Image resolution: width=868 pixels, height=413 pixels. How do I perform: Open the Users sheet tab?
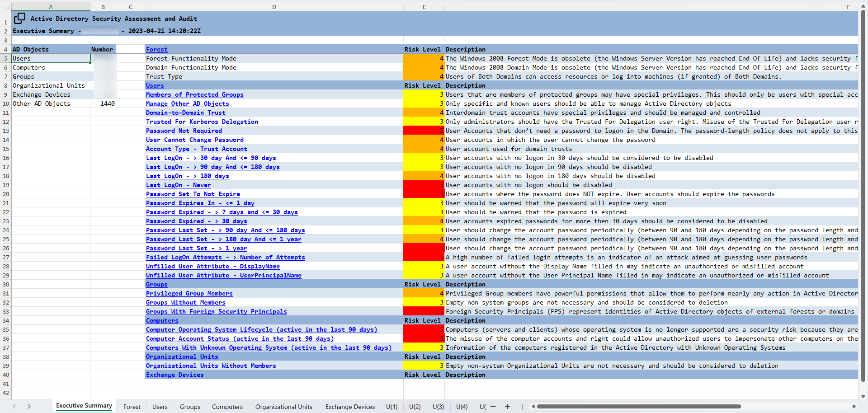(x=160, y=407)
